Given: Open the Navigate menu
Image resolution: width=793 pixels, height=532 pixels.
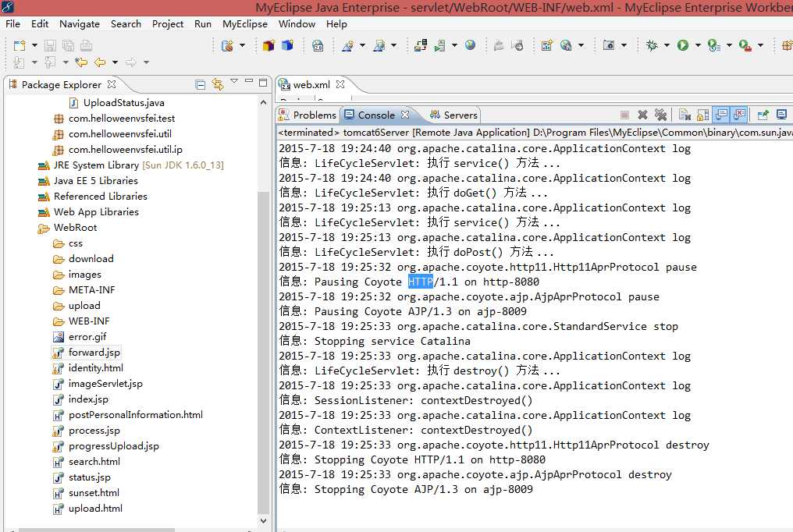Looking at the screenshot, I should [x=80, y=23].
